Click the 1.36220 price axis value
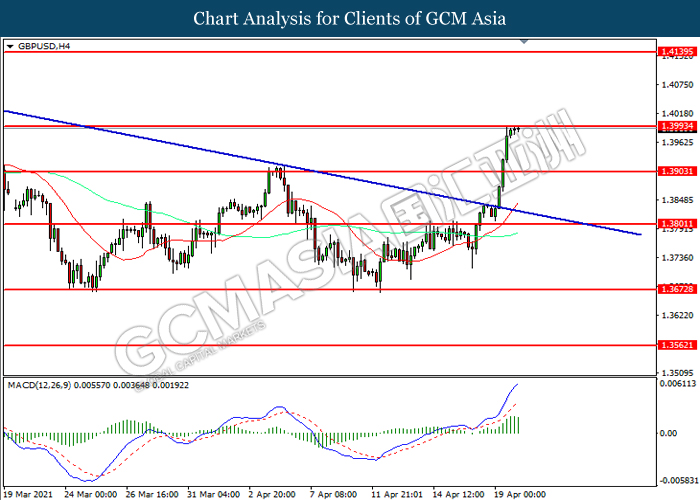 [x=678, y=315]
